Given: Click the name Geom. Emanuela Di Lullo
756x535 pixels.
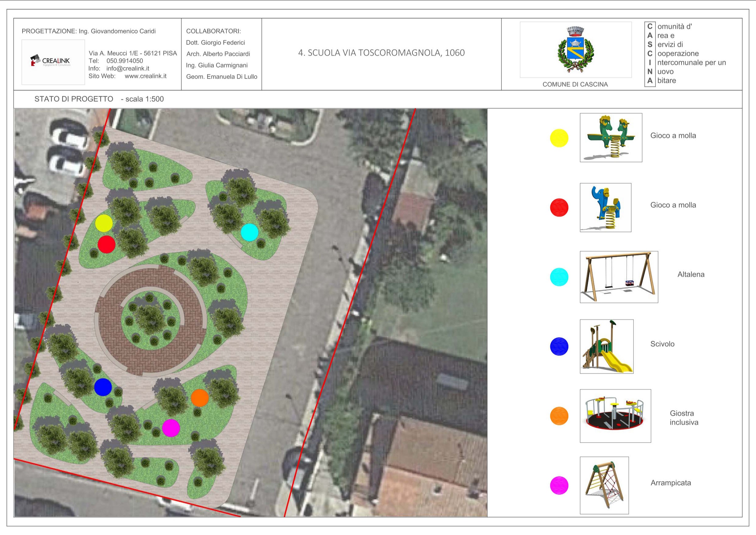Looking at the screenshot, I should coord(222,77).
